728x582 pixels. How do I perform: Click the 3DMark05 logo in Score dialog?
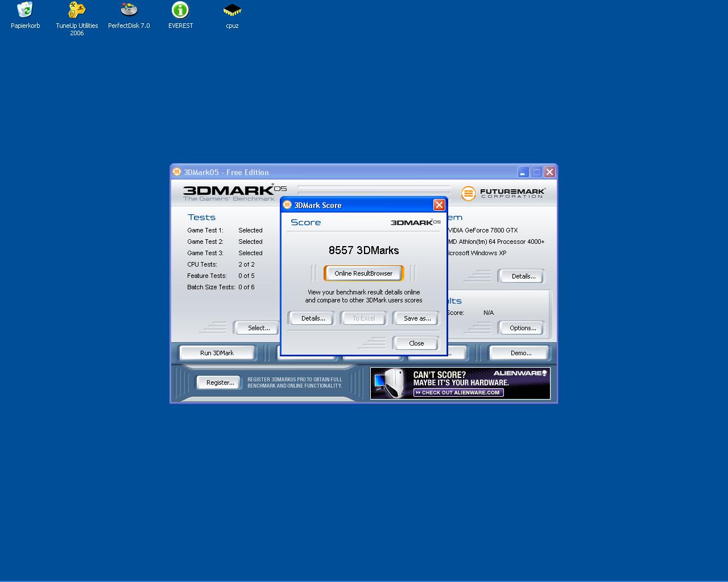[x=416, y=222]
